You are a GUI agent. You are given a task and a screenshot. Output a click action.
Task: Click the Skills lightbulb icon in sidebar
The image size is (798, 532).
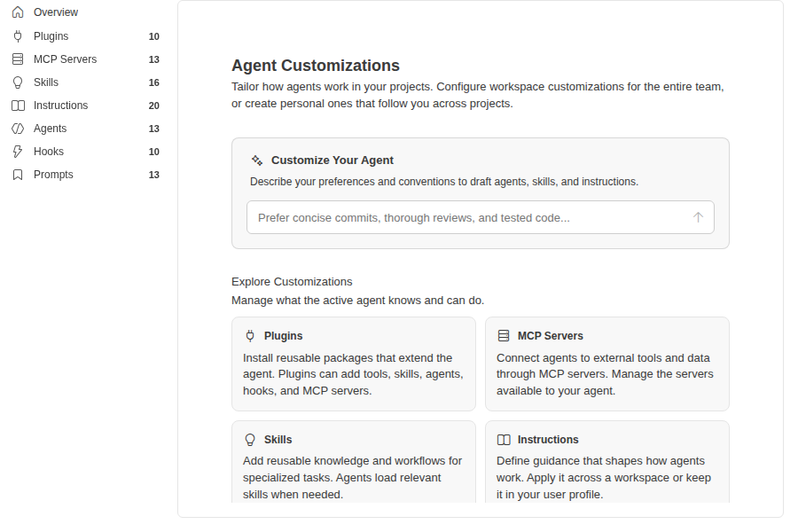pos(18,82)
